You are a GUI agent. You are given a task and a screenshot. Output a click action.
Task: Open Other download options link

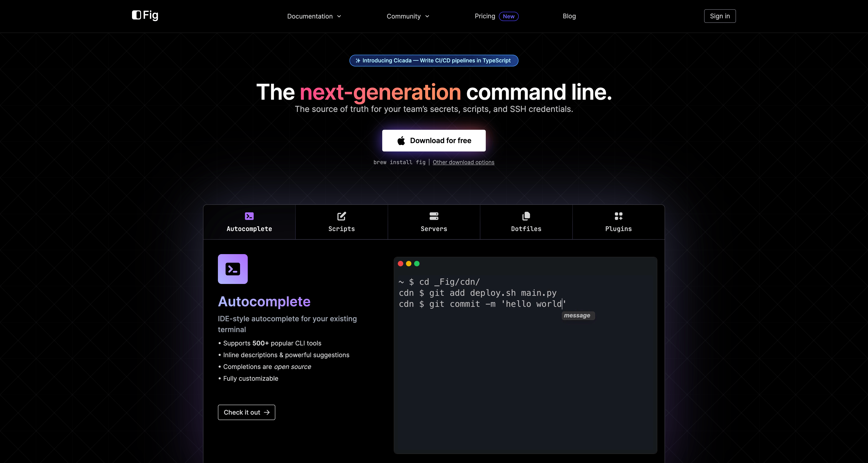pos(463,162)
